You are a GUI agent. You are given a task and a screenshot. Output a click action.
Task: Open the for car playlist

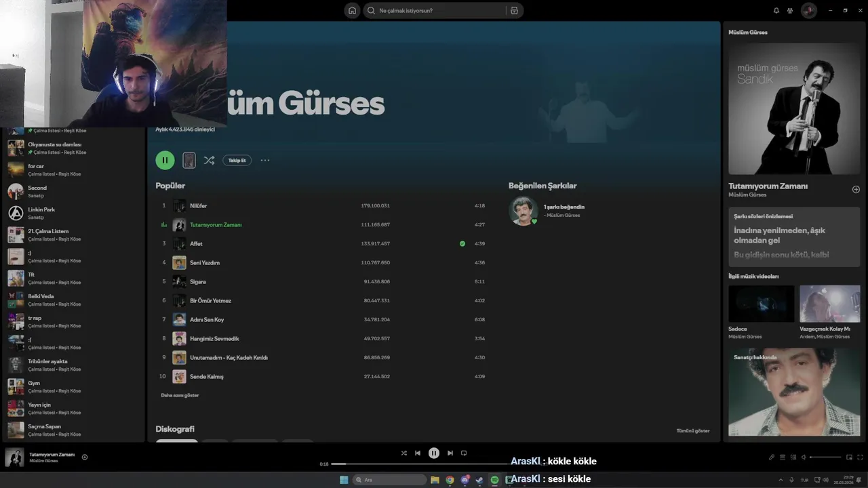pyautogui.click(x=75, y=169)
